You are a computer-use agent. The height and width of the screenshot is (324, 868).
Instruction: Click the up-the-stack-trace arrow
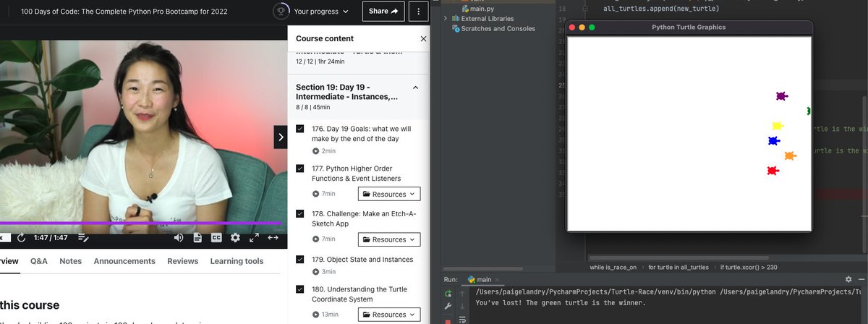[463, 294]
